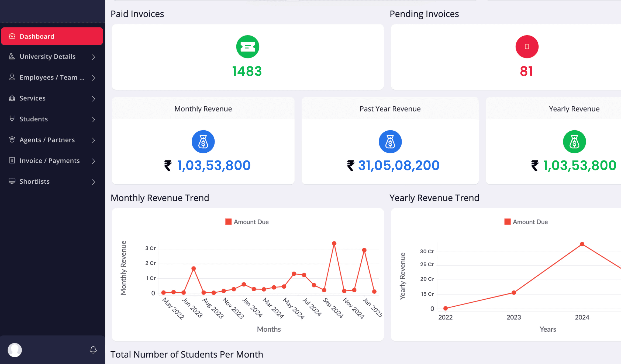Expand the Invoice / Payments chevron

pyautogui.click(x=94, y=161)
